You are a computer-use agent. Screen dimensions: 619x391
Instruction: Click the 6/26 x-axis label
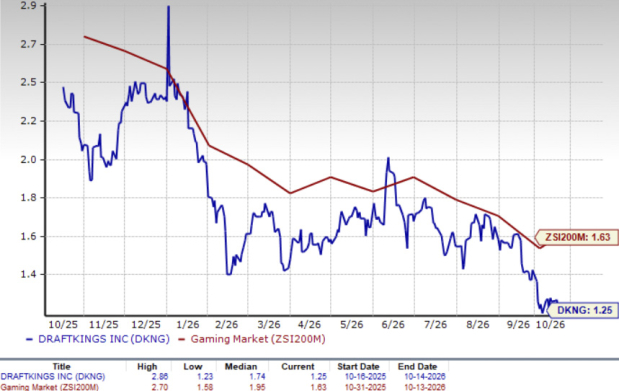(393, 325)
